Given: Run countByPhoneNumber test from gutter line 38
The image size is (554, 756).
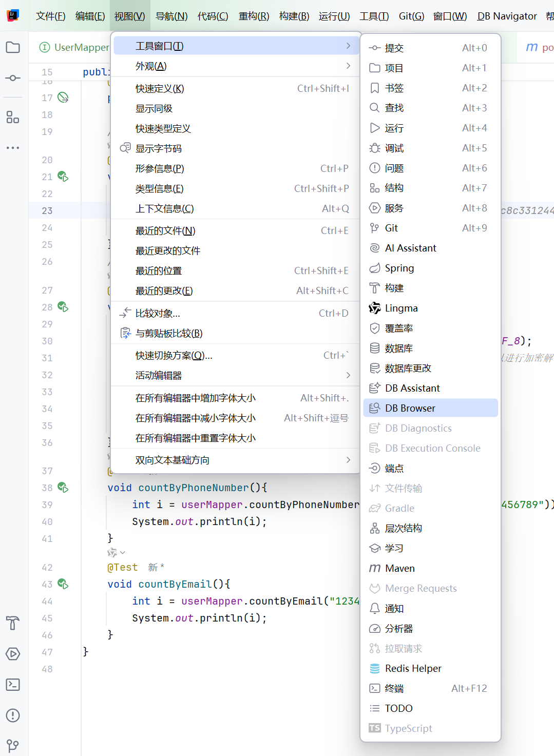Looking at the screenshot, I should [63, 488].
